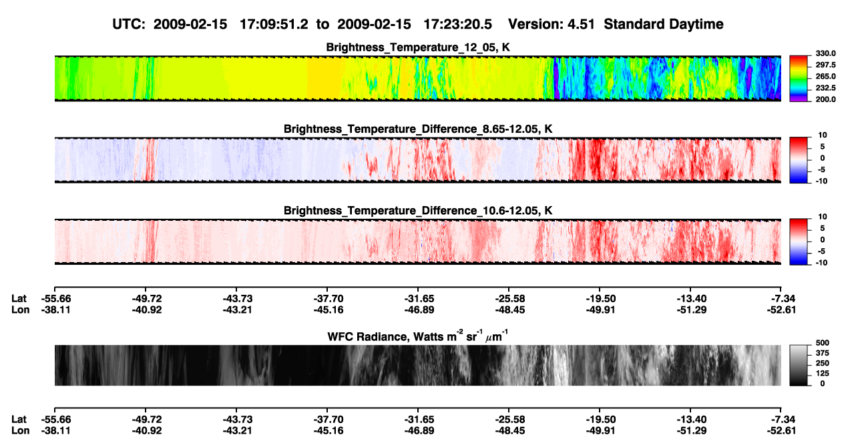Click latitude -7.34 on the bottom axis

click(x=782, y=419)
